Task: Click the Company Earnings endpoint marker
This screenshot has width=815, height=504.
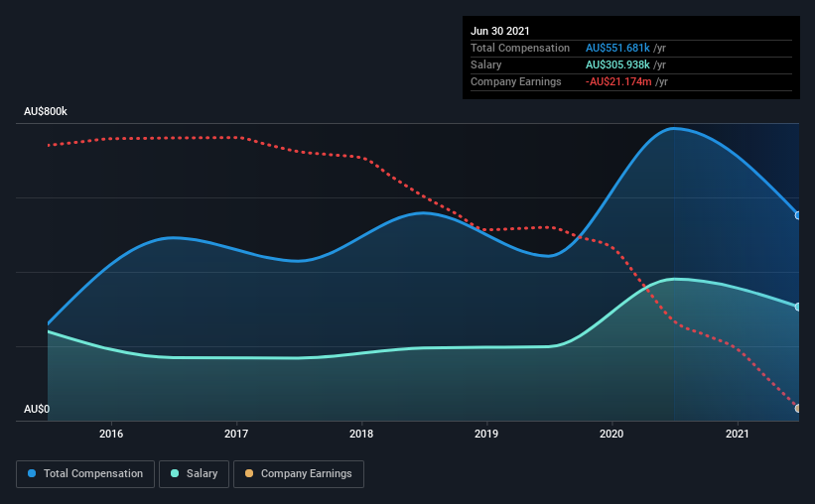Action: (798, 409)
